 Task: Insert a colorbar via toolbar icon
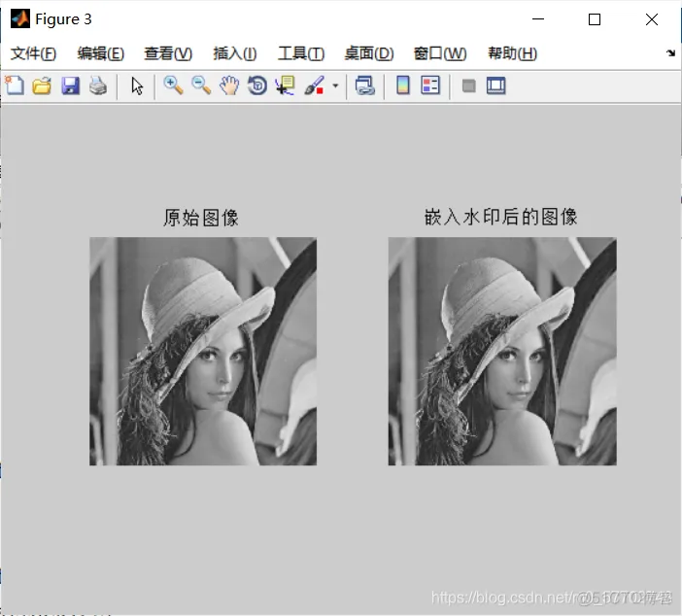click(403, 86)
